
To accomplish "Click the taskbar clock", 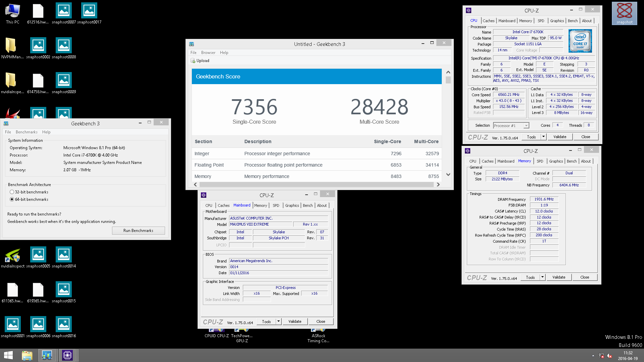I will tap(628, 356).
